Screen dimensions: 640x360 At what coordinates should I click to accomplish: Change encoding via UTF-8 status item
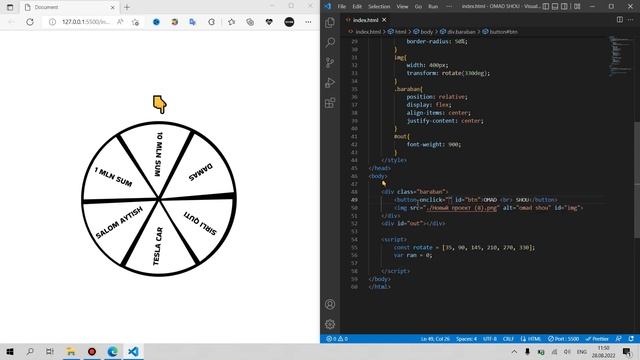[x=490, y=339]
